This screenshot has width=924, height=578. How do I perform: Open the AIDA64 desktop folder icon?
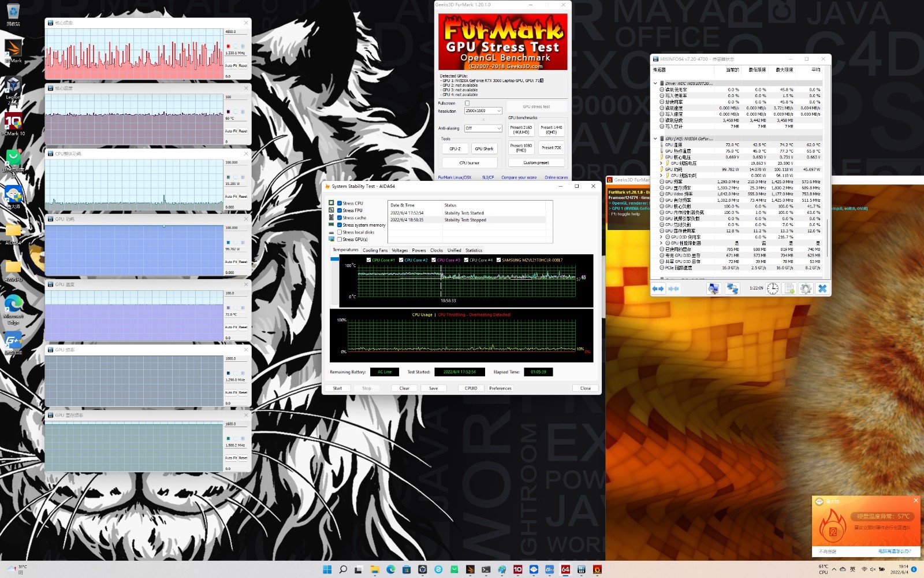(x=13, y=234)
